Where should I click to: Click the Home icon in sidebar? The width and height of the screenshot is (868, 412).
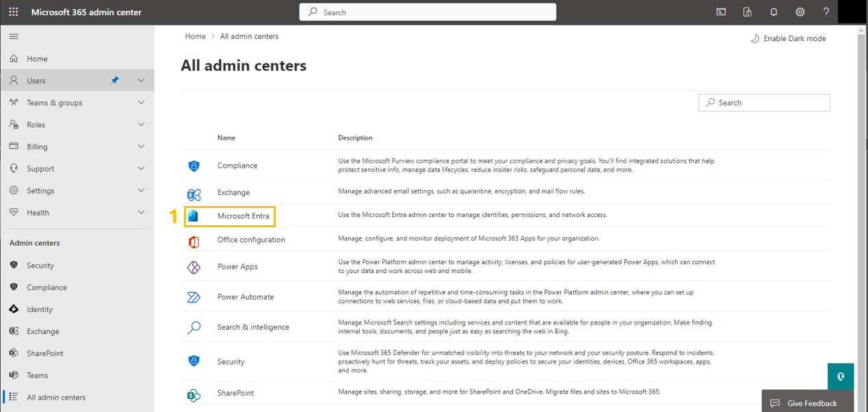point(14,59)
